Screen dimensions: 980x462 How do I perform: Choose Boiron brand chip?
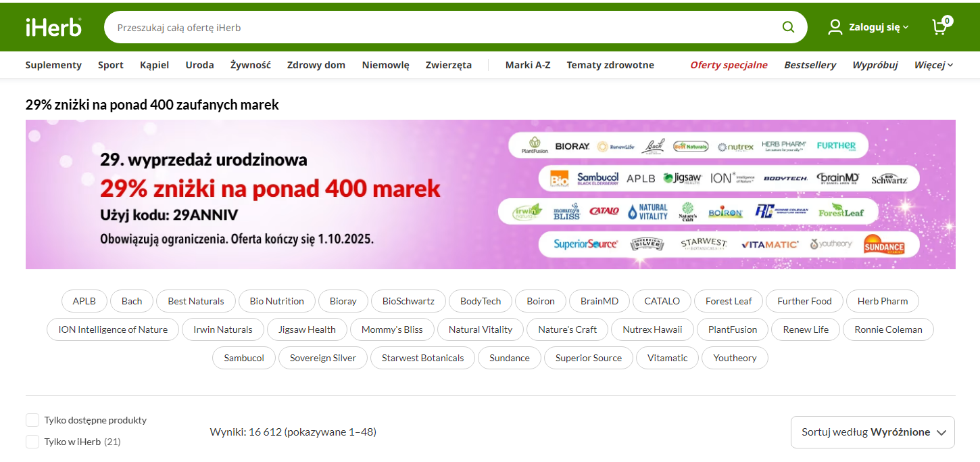pyautogui.click(x=541, y=301)
